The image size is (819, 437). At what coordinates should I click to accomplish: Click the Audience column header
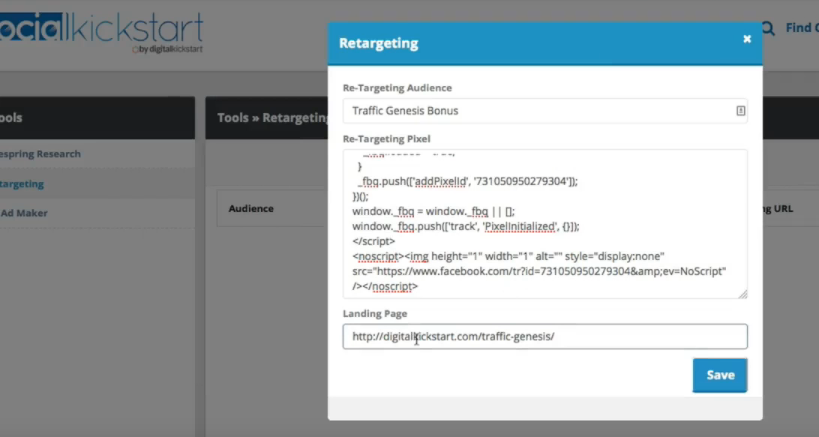point(251,208)
